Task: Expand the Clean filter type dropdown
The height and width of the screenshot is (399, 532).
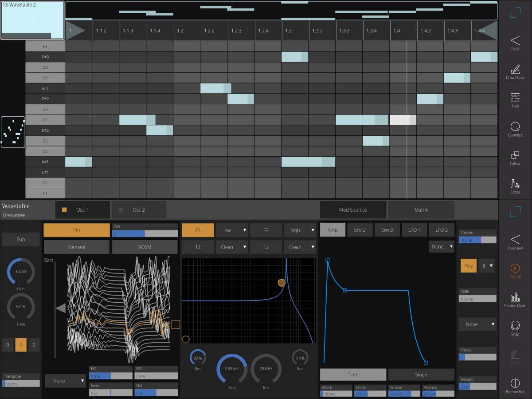Action: point(232,247)
